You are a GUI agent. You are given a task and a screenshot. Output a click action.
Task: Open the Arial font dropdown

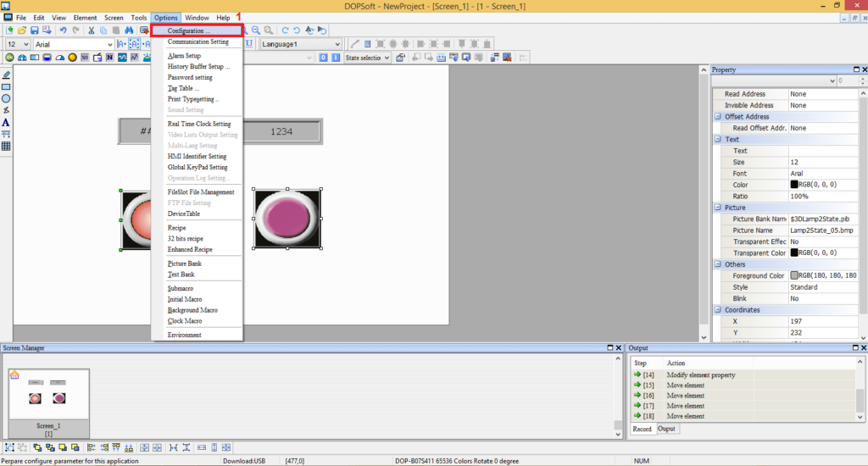tap(109, 44)
